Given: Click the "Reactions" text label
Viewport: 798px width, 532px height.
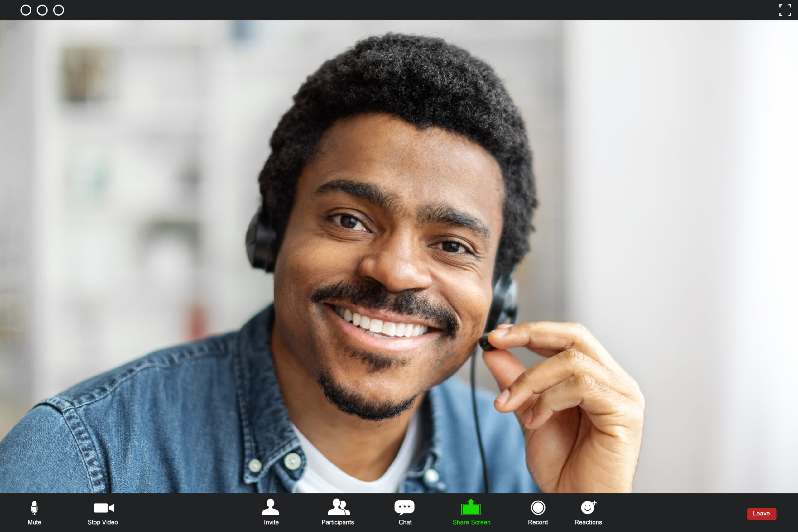Looking at the screenshot, I should pos(588,522).
